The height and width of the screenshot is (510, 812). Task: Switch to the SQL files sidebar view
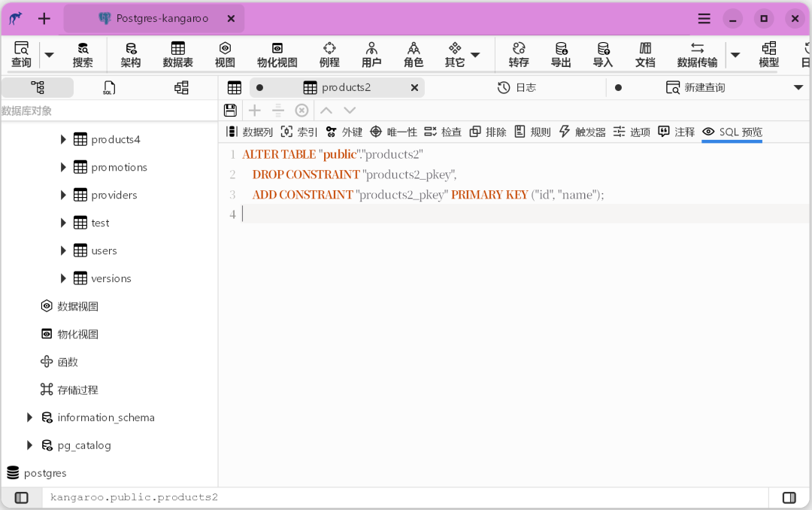[x=109, y=87]
